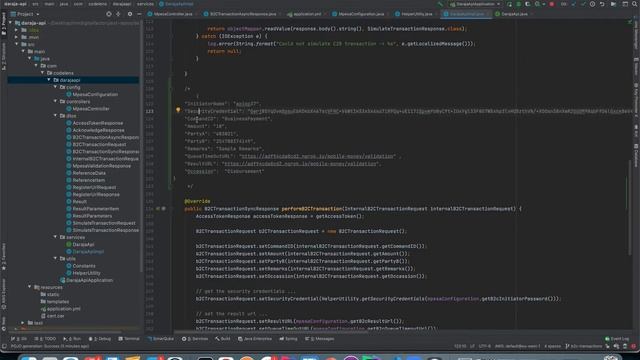Click the Build Project hammer icon
640x360 pixels.
point(440,4)
